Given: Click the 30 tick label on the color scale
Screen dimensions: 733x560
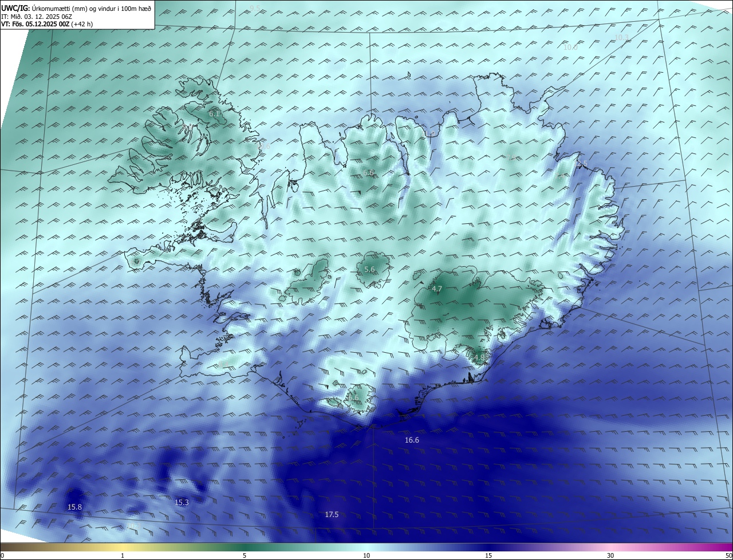Looking at the screenshot, I should coord(610,555).
